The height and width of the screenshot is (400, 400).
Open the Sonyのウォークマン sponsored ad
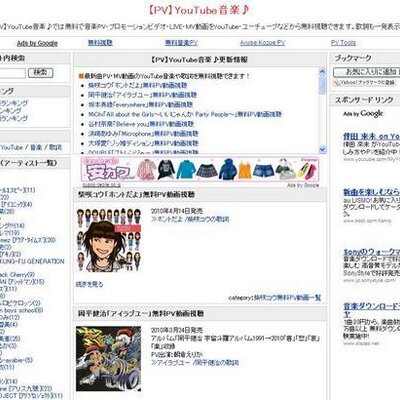click(371, 252)
